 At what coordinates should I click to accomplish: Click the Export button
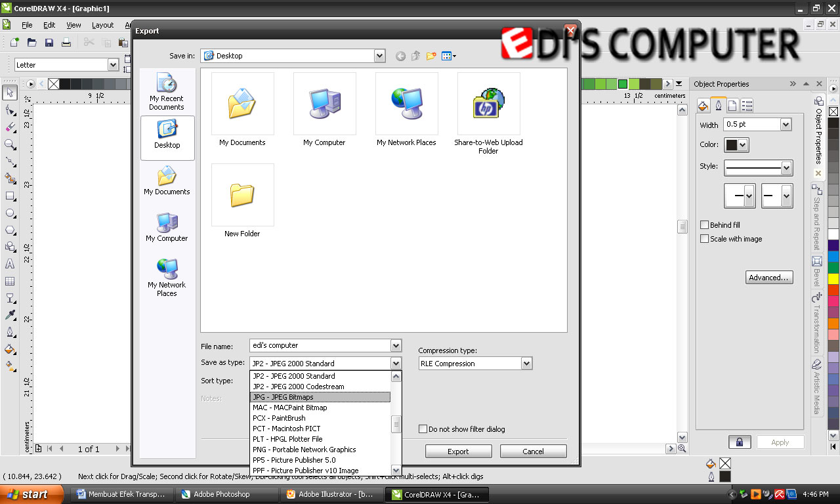[458, 451]
